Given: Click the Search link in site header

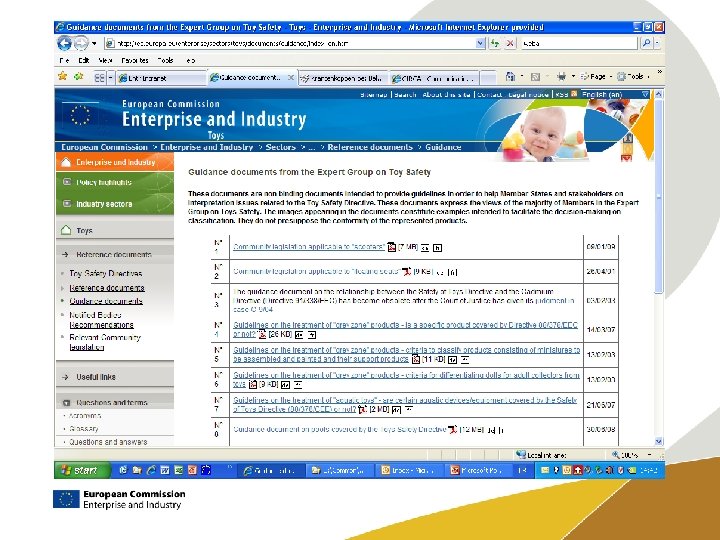Looking at the screenshot, I should (x=405, y=95).
